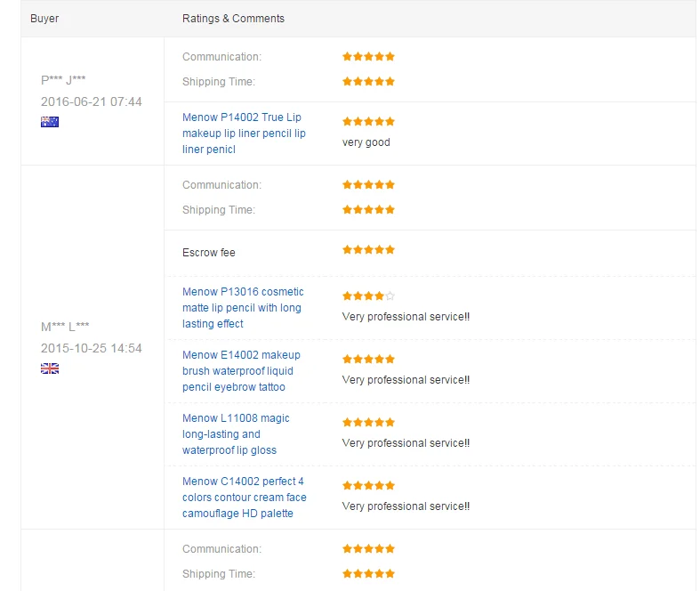The width and height of the screenshot is (700, 591).
Task: Click buyer name P*** J***
Action: [63, 80]
